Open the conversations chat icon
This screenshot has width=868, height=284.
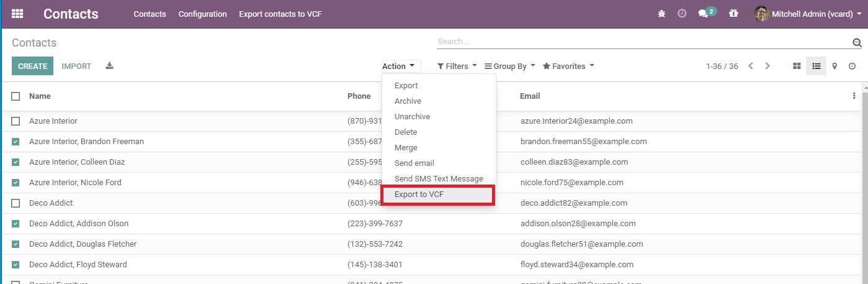[x=703, y=14]
